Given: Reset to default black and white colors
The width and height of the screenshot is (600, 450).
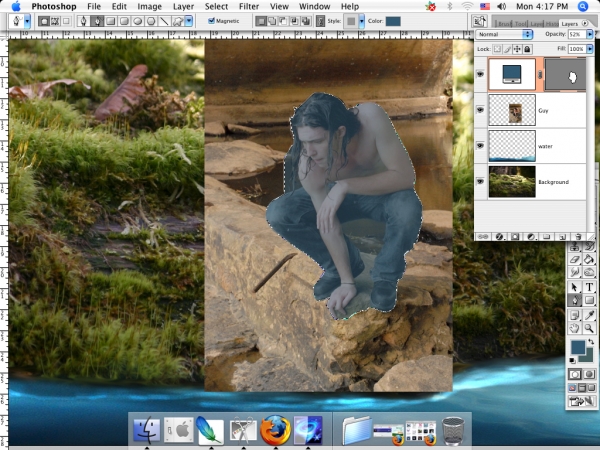Looking at the screenshot, I should tap(572, 360).
